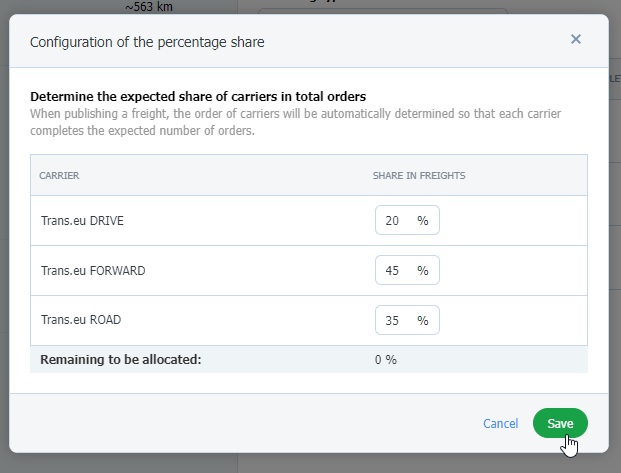Click the Remaining to be allocated label
This screenshot has height=473, width=621.
pos(120,359)
